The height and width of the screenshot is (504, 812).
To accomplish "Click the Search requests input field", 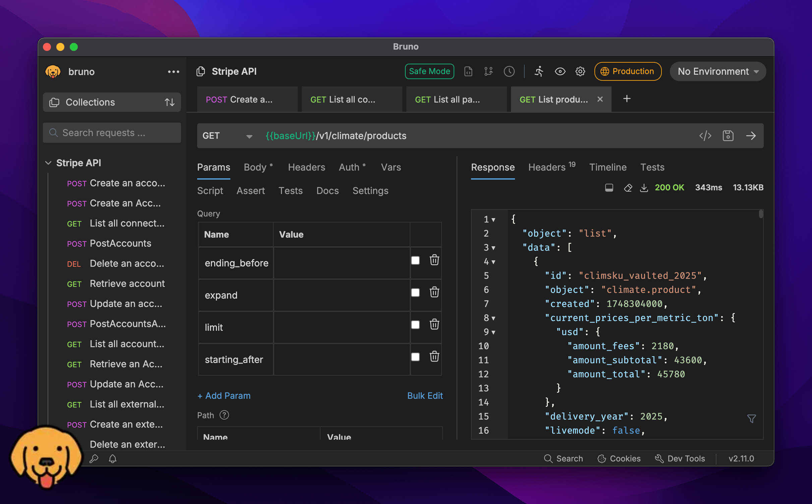I will (x=112, y=133).
